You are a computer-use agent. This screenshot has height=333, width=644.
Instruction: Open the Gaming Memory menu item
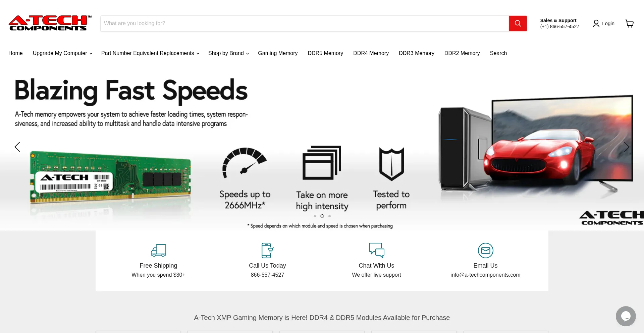pyautogui.click(x=278, y=53)
